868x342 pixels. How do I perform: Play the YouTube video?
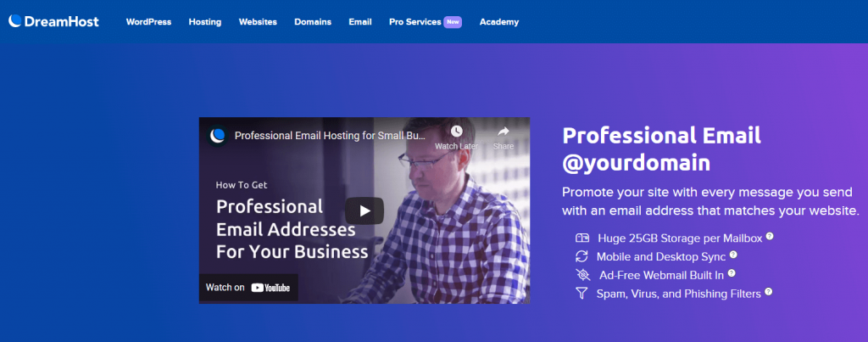coord(364,210)
